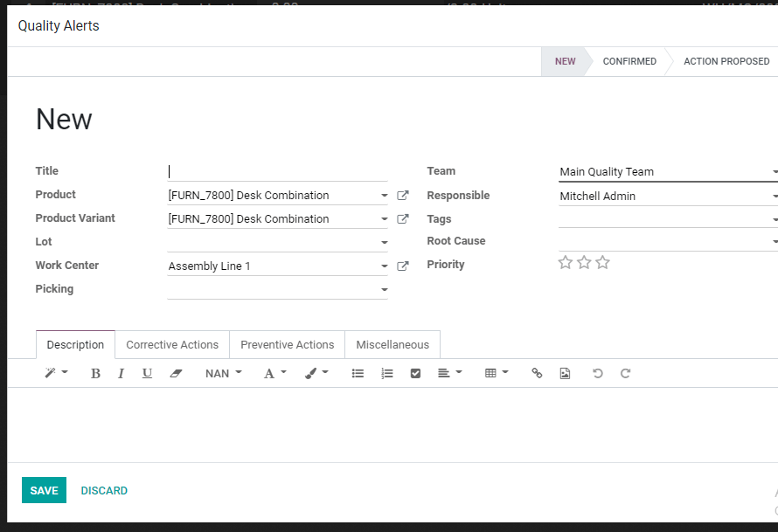
Task: Discard the quality alert changes
Action: (104, 490)
